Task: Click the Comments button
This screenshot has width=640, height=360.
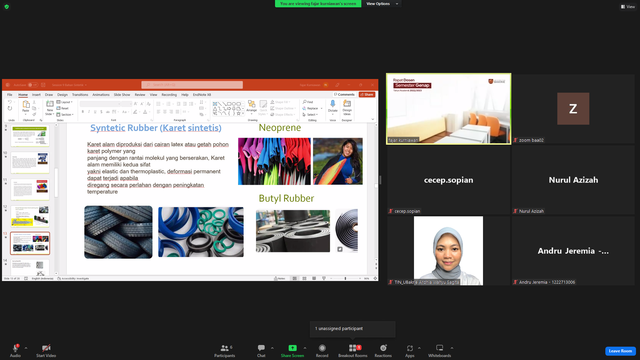Action: 344,95
